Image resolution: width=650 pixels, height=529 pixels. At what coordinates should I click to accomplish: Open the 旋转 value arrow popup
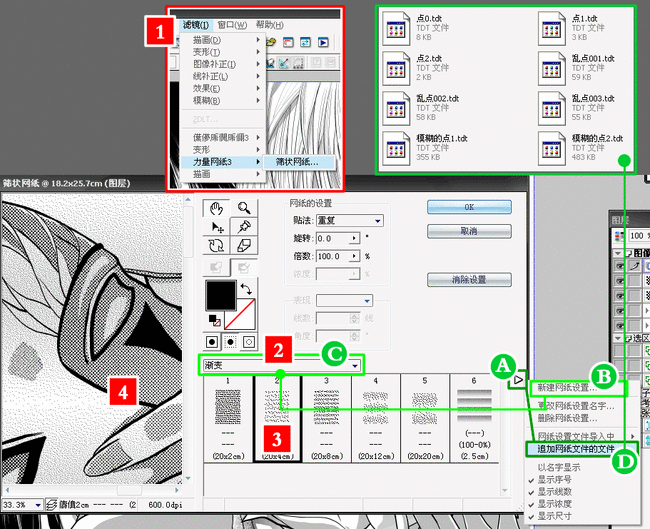tap(354, 238)
